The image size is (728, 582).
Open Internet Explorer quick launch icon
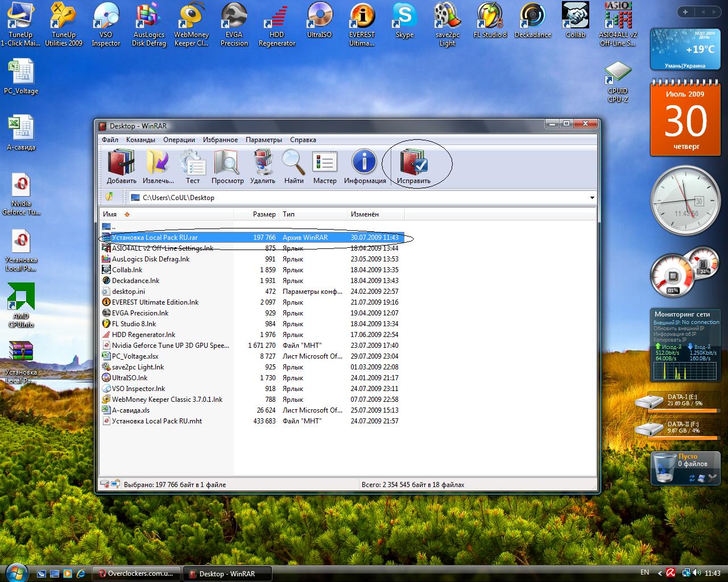pos(81,573)
